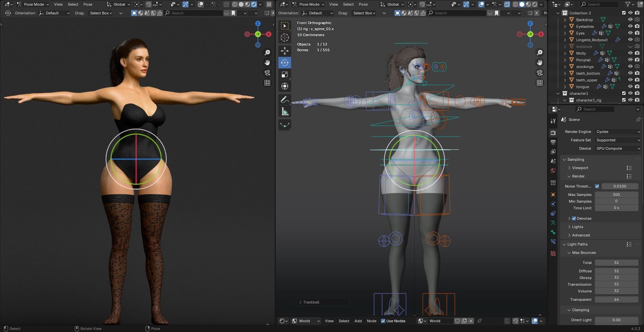Toggle camera view in left viewport
This screenshot has height=332, width=644.
tap(267, 73)
